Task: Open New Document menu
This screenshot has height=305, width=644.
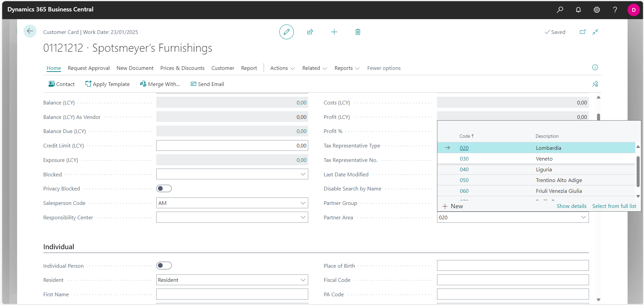Action: coord(135,68)
